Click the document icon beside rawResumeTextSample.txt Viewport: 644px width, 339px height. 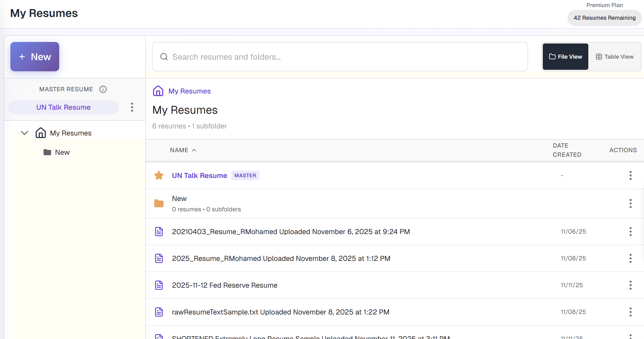tap(159, 312)
